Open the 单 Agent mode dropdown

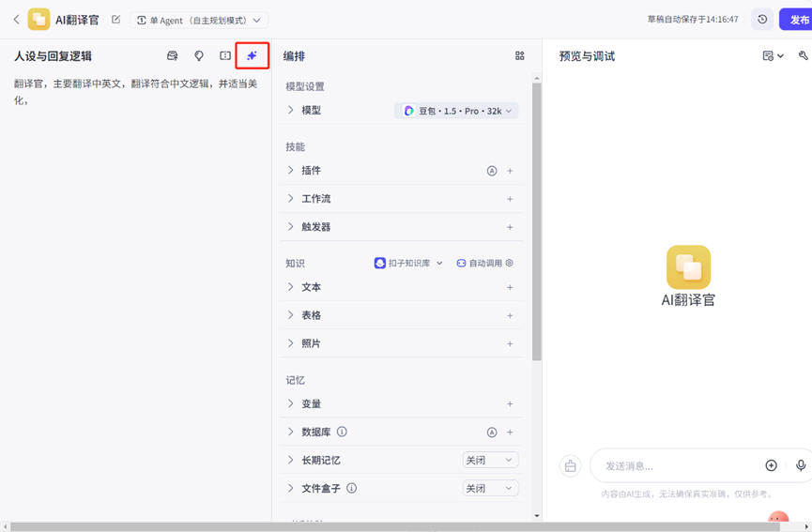click(x=199, y=21)
